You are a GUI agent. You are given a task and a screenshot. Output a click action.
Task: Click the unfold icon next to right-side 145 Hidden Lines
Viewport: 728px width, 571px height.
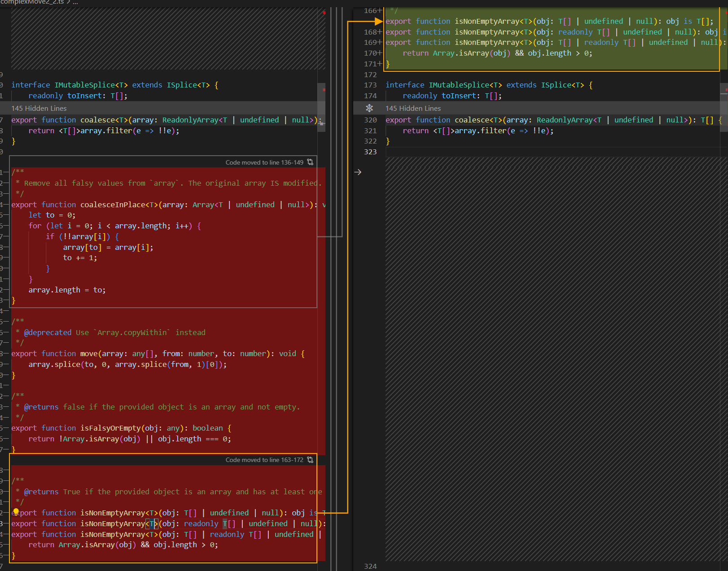click(369, 108)
